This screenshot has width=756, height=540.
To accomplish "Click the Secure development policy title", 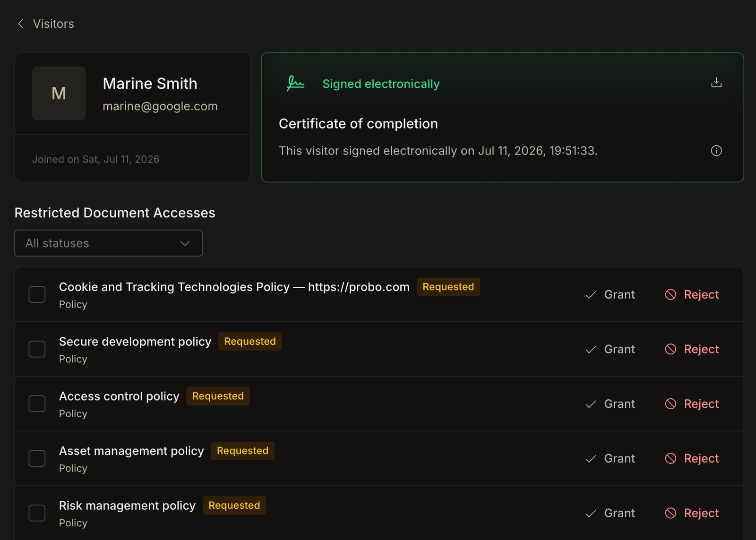I will [x=135, y=342].
